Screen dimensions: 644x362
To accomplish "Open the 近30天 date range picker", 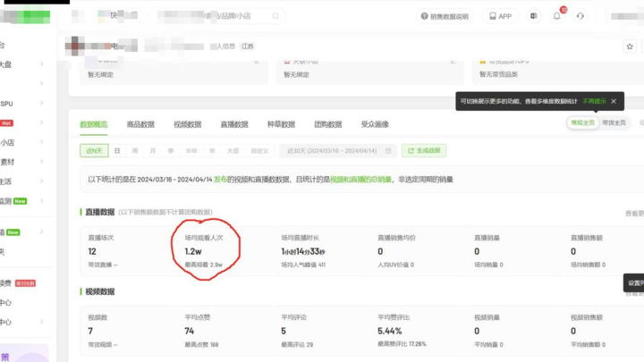I will pos(335,151).
